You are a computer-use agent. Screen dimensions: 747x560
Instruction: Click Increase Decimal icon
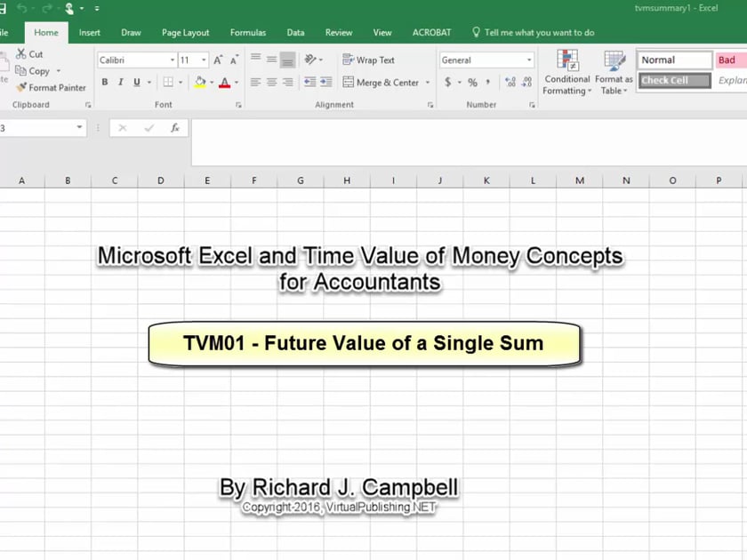(x=510, y=82)
